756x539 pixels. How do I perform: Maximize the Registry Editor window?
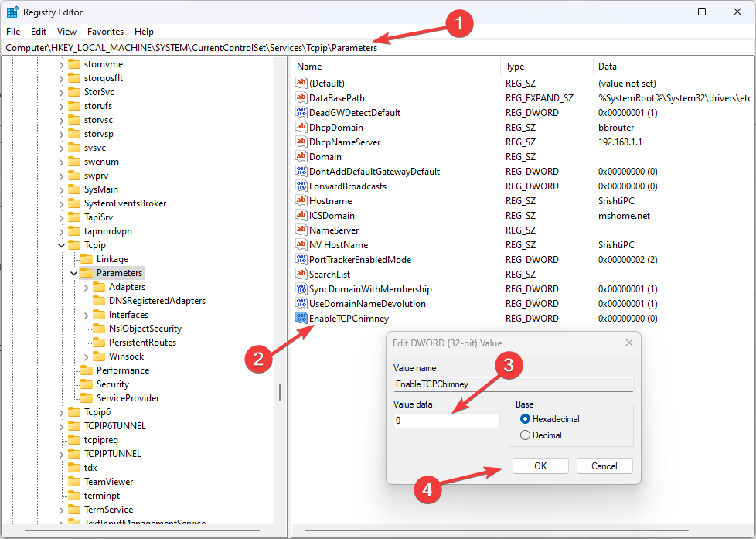pos(702,12)
